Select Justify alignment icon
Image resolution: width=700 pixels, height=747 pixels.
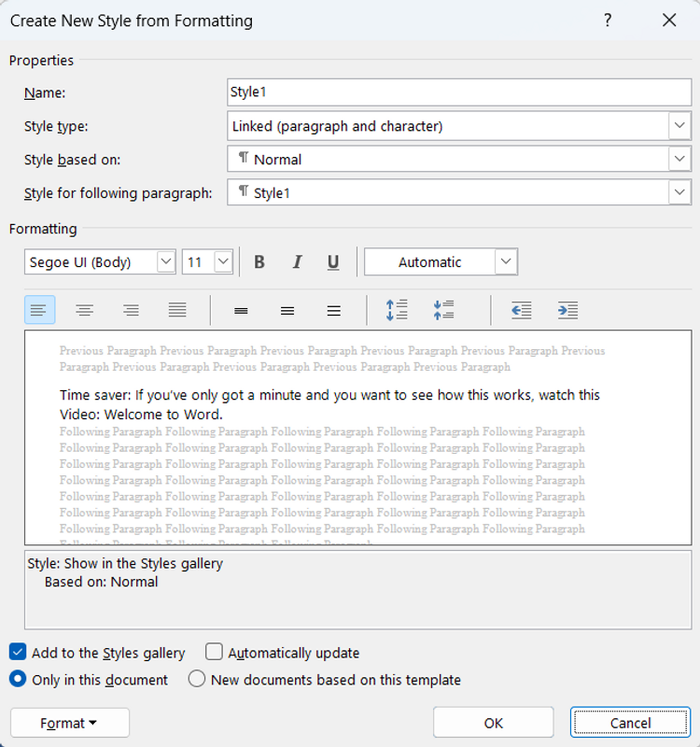coord(177,310)
